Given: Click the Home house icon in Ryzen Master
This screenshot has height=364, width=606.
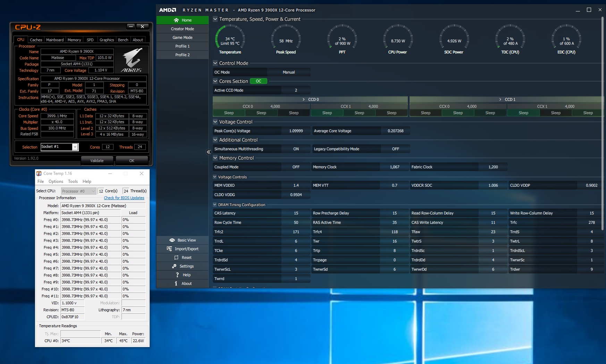Looking at the screenshot, I should [176, 20].
